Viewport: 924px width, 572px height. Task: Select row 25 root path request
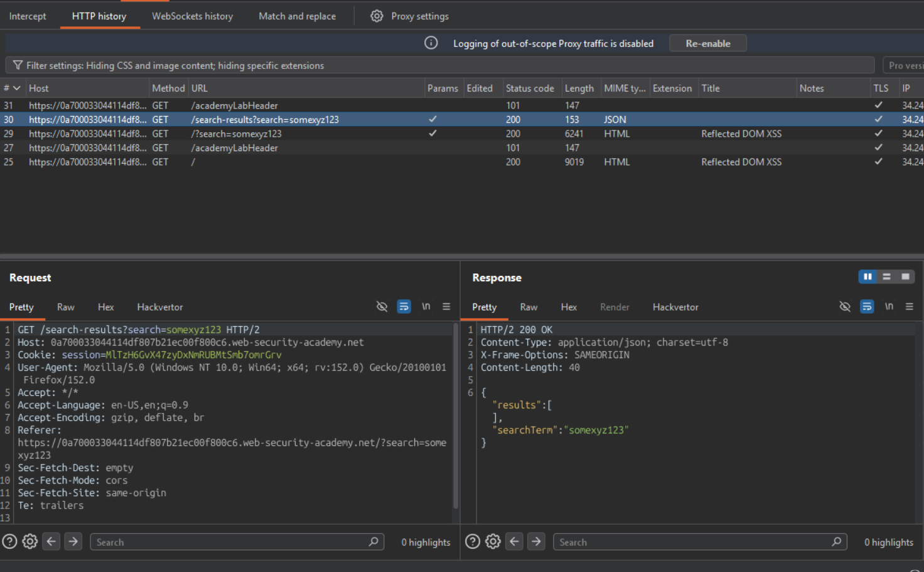pyautogui.click(x=462, y=162)
